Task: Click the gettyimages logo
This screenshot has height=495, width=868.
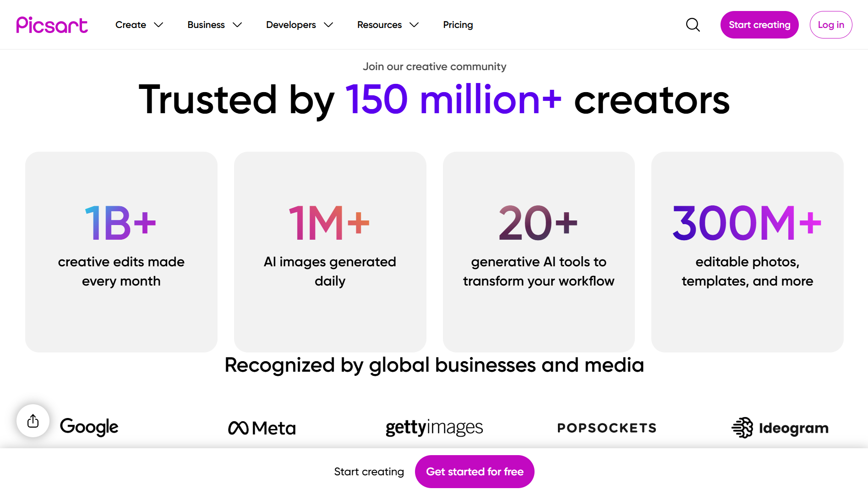Action: (434, 428)
